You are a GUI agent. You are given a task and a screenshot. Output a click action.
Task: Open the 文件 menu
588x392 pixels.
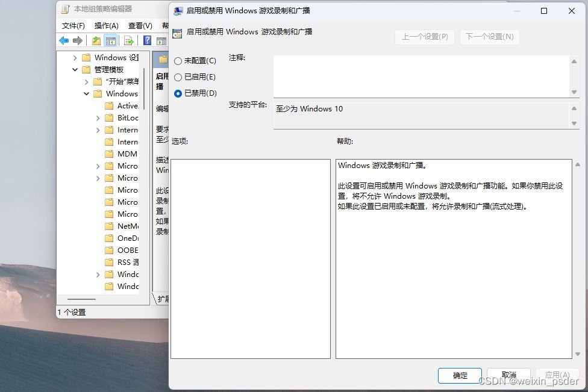(74, 25)
